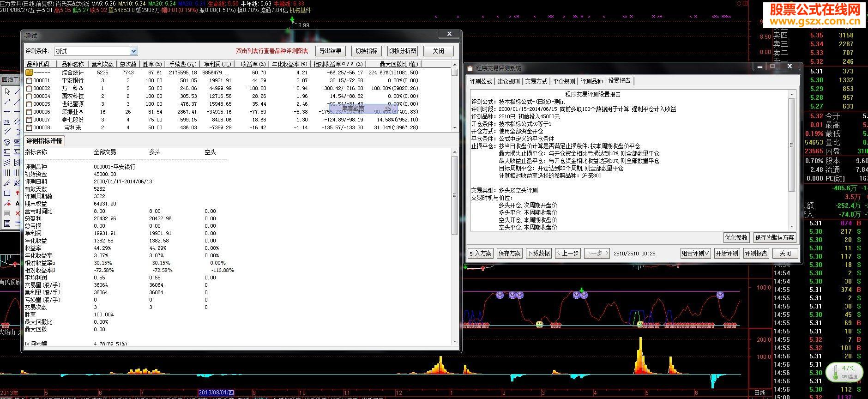The height and width of the screenshot is (399, 868).
Task: Click the red X delete drawing tool
Action: (x=18, y=213)
